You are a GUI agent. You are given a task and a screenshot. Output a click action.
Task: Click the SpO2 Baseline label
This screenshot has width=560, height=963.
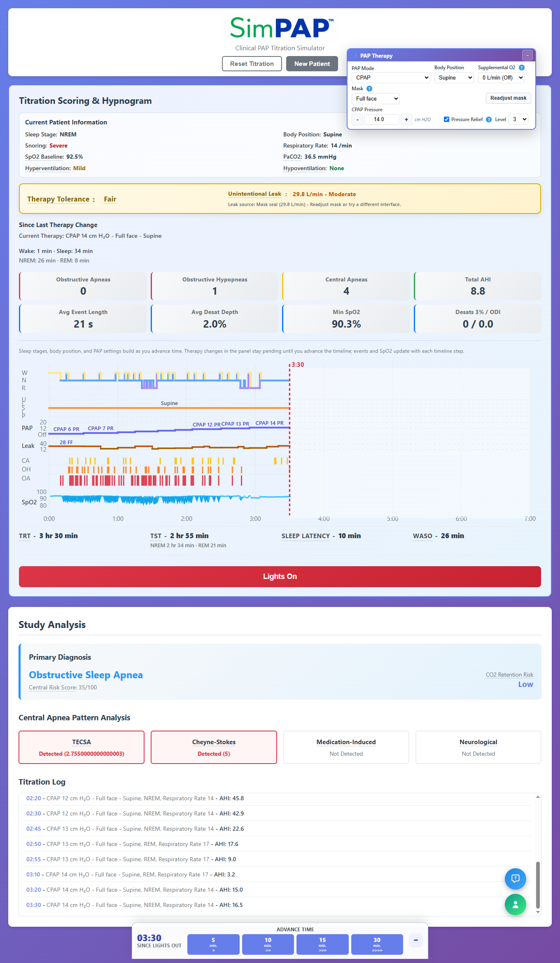pyautogui.click(x=44, y=157)
